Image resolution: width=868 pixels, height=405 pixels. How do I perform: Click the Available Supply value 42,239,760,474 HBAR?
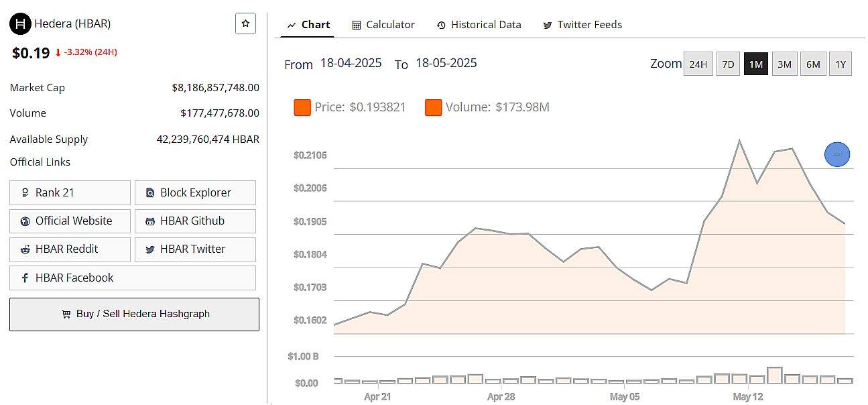pyautogui.click(x=208, y=139)
